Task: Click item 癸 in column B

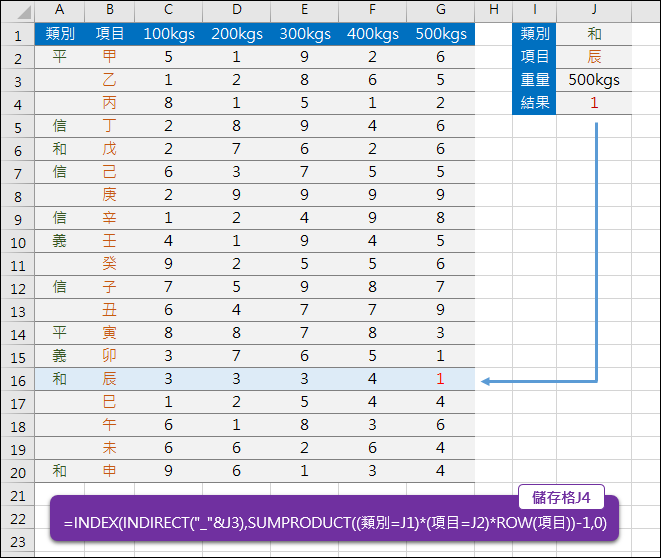Action: pos(110,263)
